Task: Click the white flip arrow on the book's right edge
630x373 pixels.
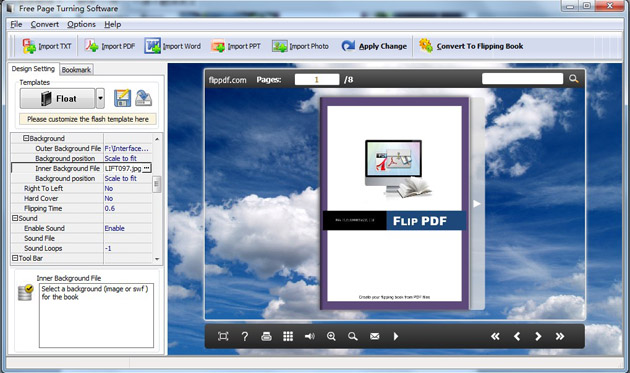Action: coord(477,204)
